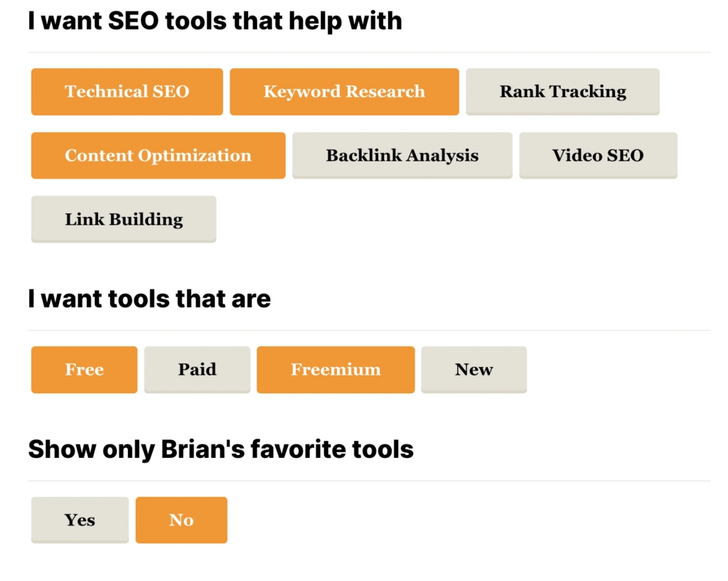Click the 'I want SEO tools that help with' heading

(x=215, y=21)
